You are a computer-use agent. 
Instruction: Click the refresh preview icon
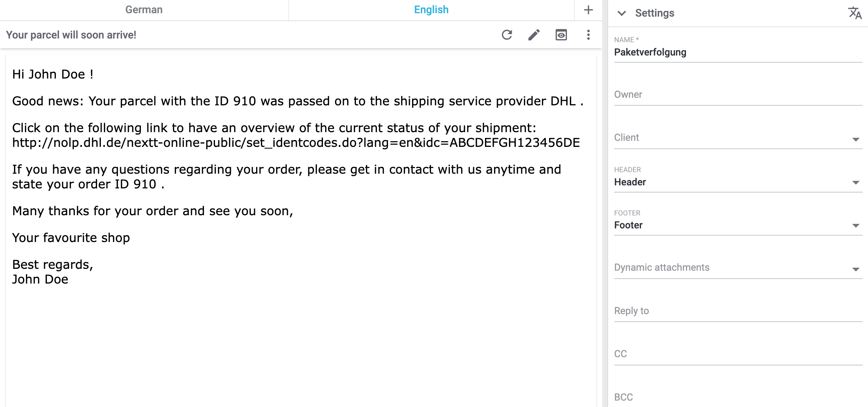click(507, 35)
